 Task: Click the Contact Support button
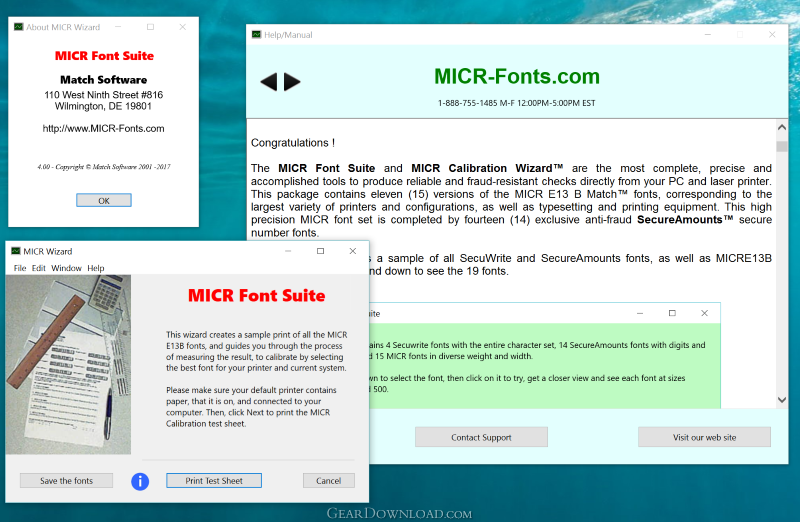click(x=481, y=437)
